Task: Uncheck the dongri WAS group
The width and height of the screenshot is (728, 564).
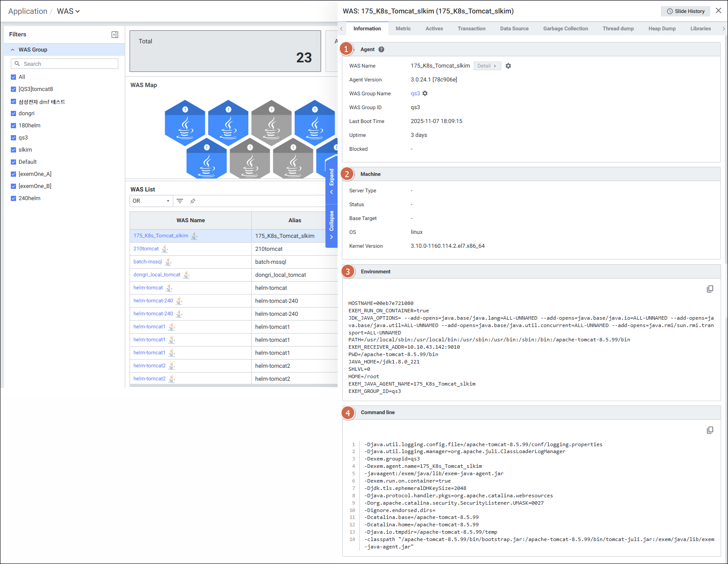Action: coord(13,113)
